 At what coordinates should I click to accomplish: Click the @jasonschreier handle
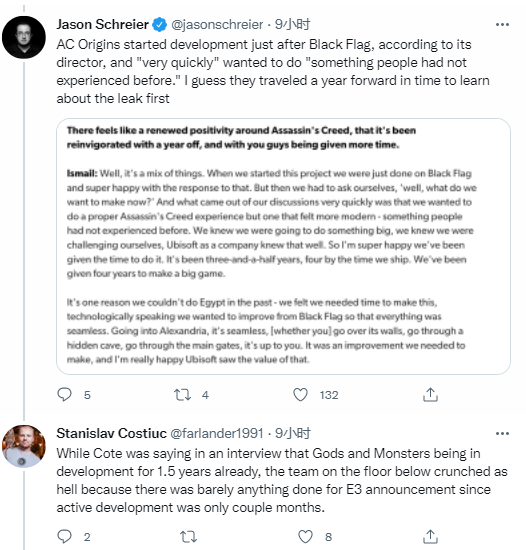217,25
